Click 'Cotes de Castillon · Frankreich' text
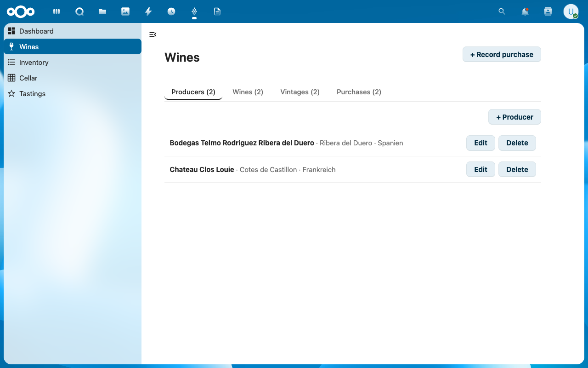Screen dimensions: 588x368 click(288, 170)
